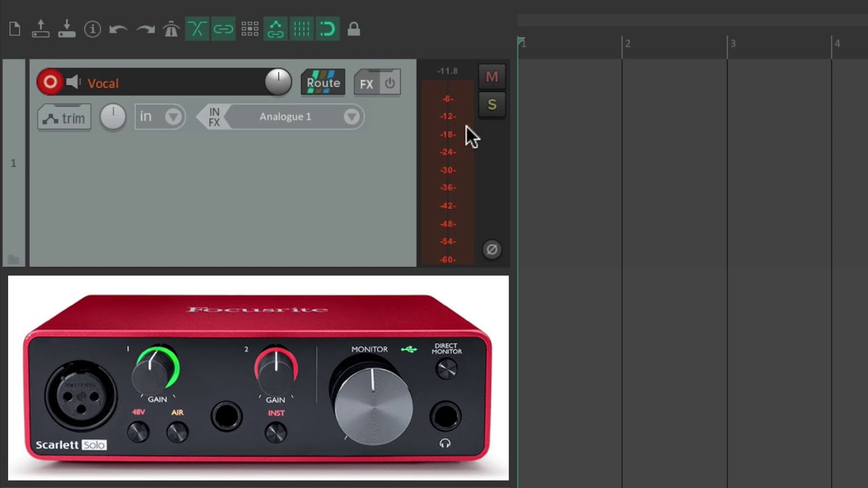Open a project using the toolbar icon

tap(41, 29)
